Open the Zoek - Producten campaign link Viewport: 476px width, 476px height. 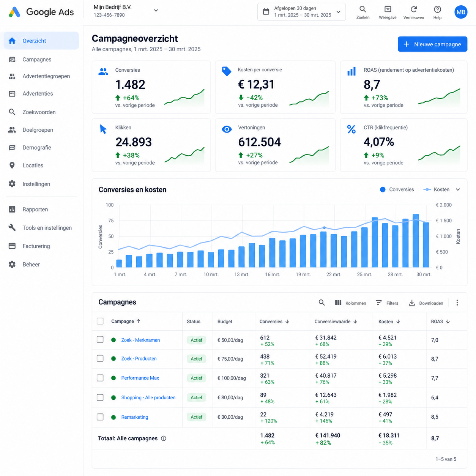coord(139,359)
